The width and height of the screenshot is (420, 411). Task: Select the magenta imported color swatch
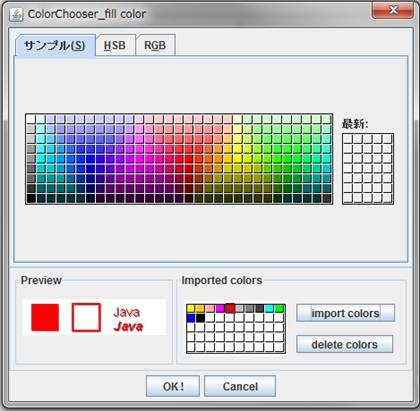point(220,308)
